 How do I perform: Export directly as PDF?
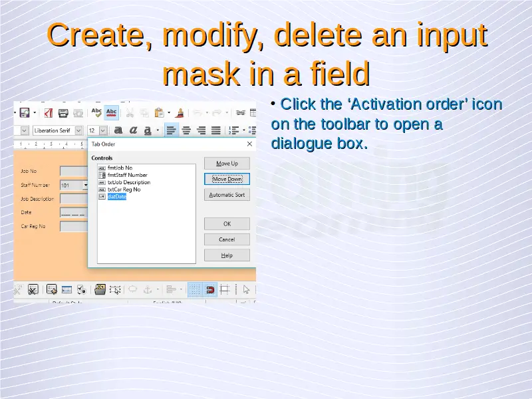click(49, 112)
